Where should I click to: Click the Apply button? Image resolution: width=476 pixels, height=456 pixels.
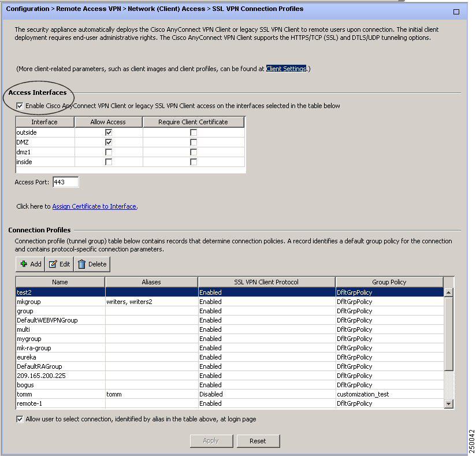(211, 441)
